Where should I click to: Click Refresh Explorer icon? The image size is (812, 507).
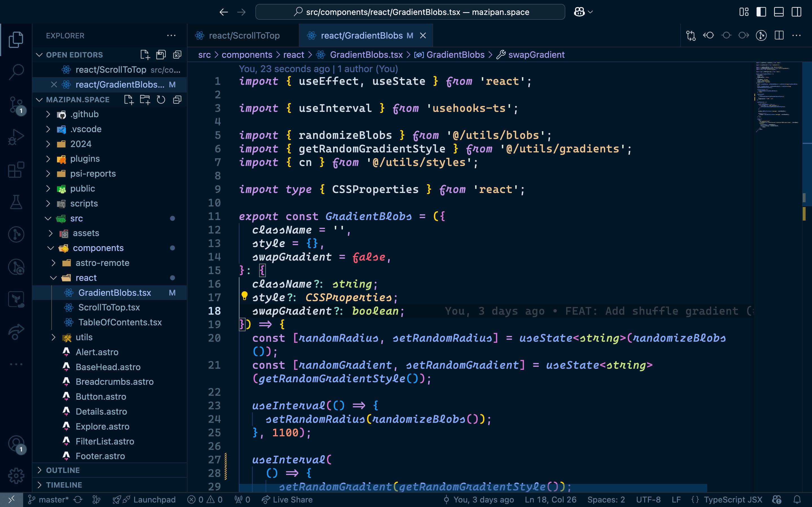(161, 100)
